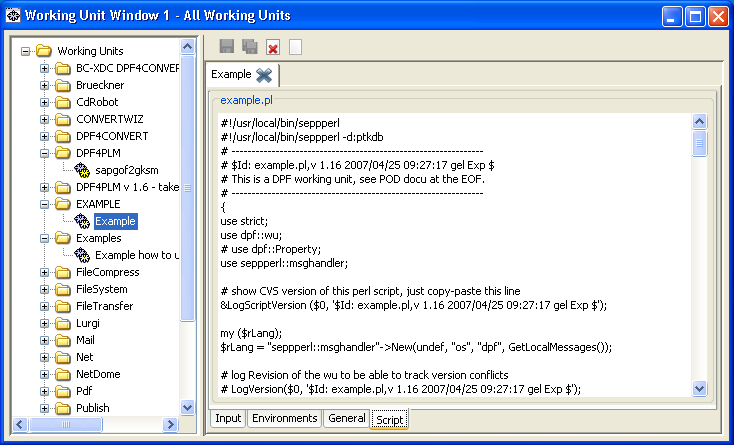The image size is (734, 445).
Task: Click the DPF4PLM open folder icon
Action: coord(63,153)
